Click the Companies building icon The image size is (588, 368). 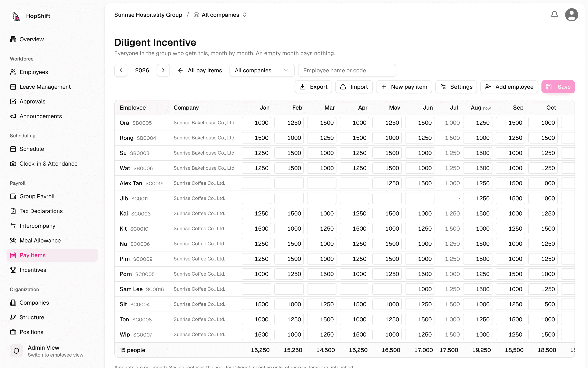tap(13, 303)
